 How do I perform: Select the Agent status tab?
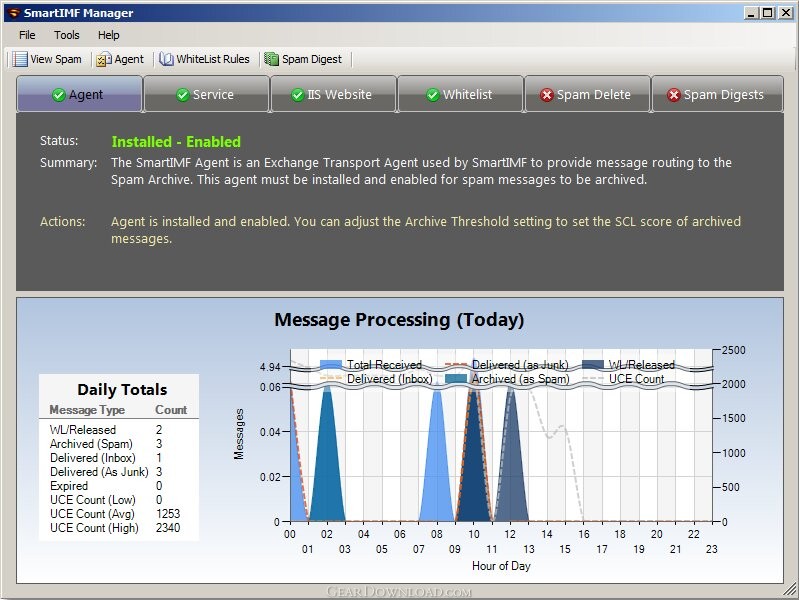(79, 94)
